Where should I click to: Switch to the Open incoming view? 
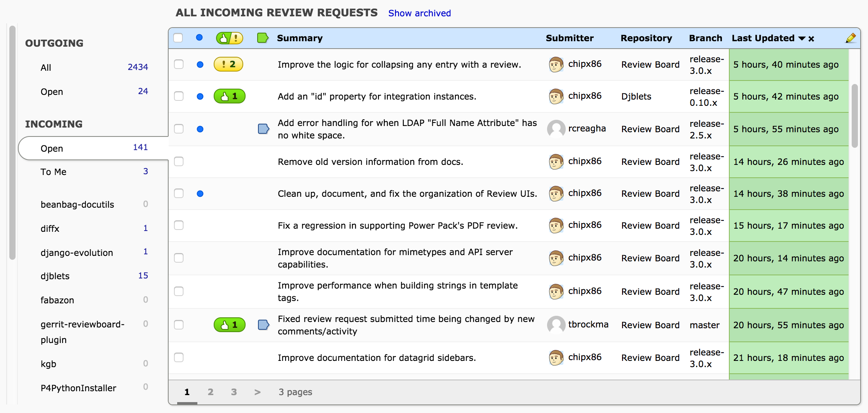[x=52, y=148]
